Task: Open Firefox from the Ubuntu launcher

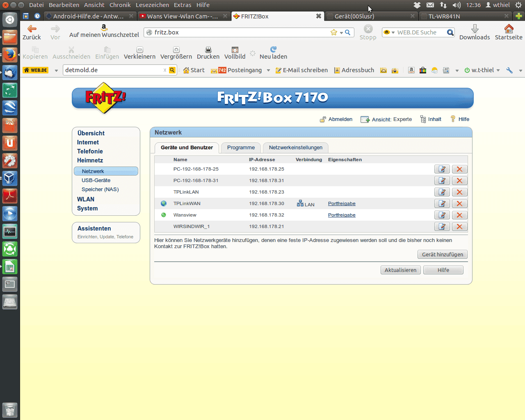Action: coord(10,55)
